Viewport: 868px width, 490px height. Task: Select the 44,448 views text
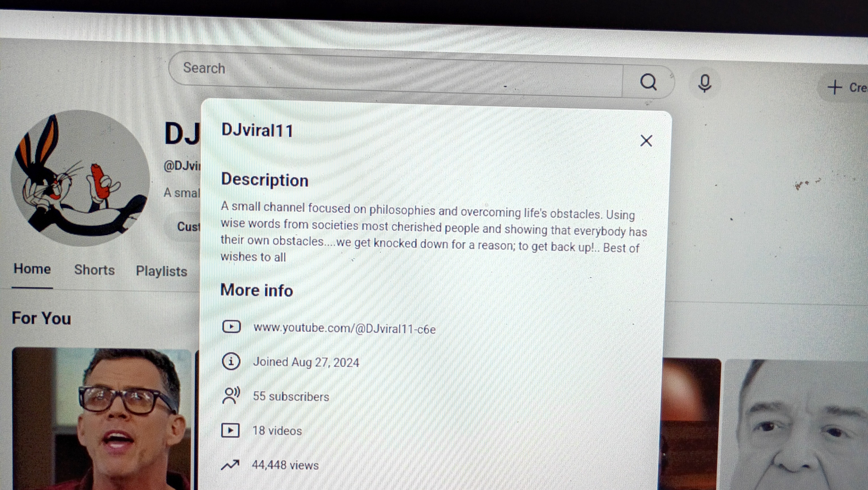pyautogui.click(x=285, y=465)
